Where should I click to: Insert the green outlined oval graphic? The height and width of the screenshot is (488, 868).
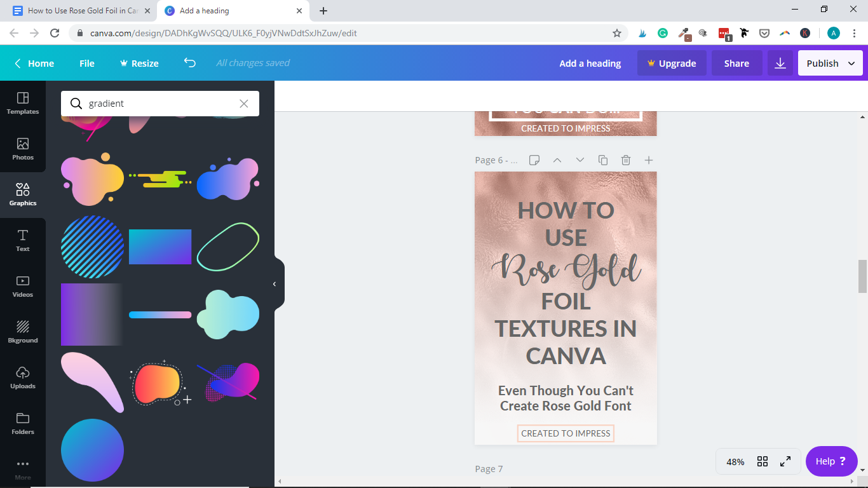[x=228, y=247]
